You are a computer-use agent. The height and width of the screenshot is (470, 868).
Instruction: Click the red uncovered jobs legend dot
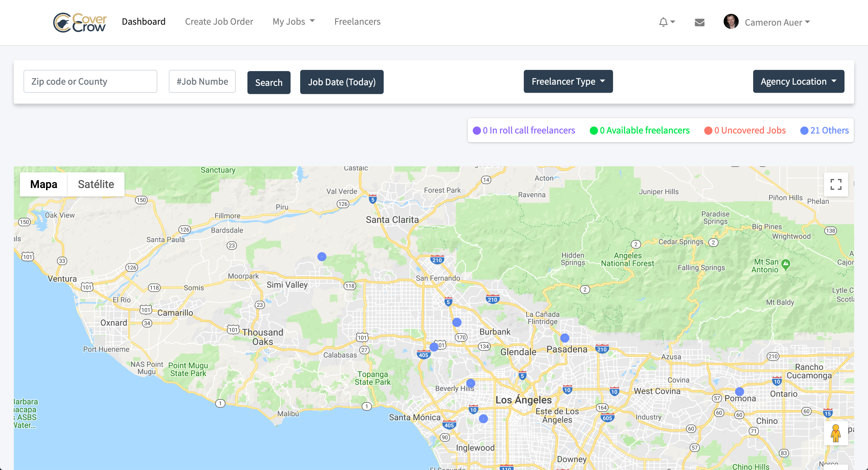coord(708,131)
